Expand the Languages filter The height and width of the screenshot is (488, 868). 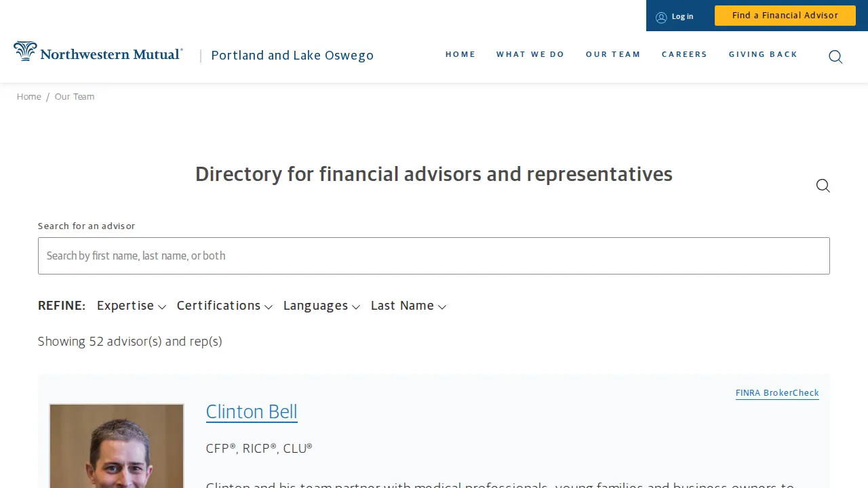coord(321,306)
